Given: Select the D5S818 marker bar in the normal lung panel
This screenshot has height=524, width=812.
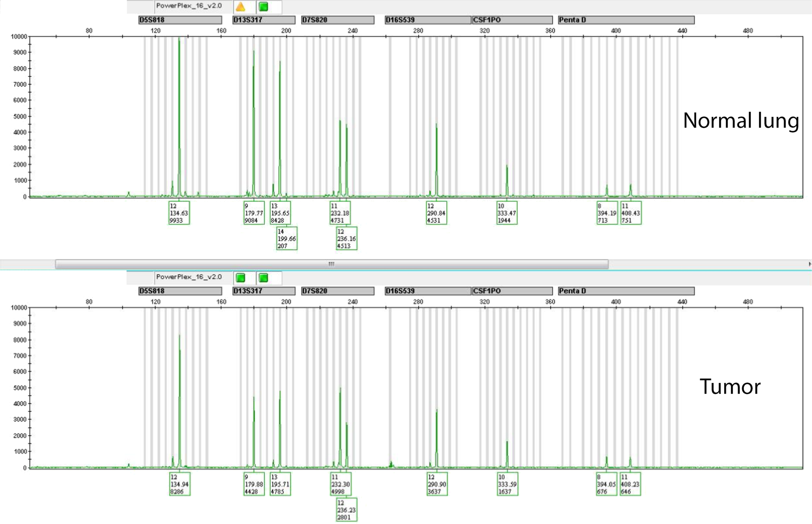Looking at the screenshot, I should 180,20.
